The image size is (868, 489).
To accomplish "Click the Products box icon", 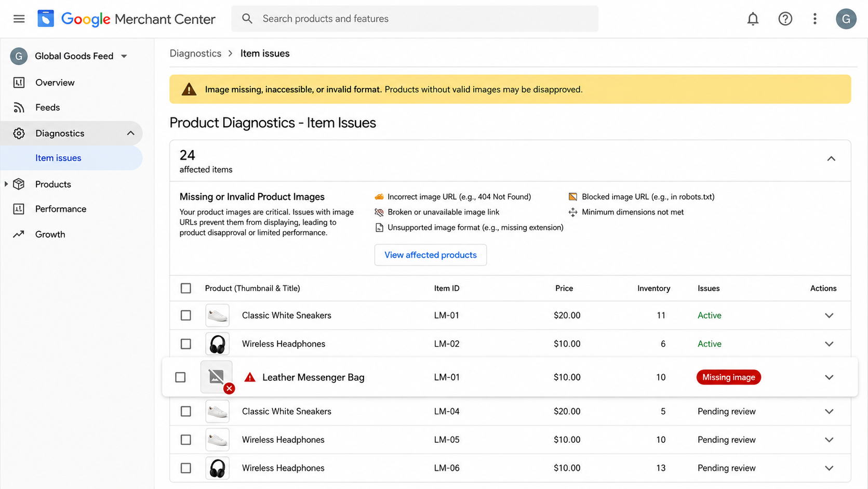I will 19,184.
